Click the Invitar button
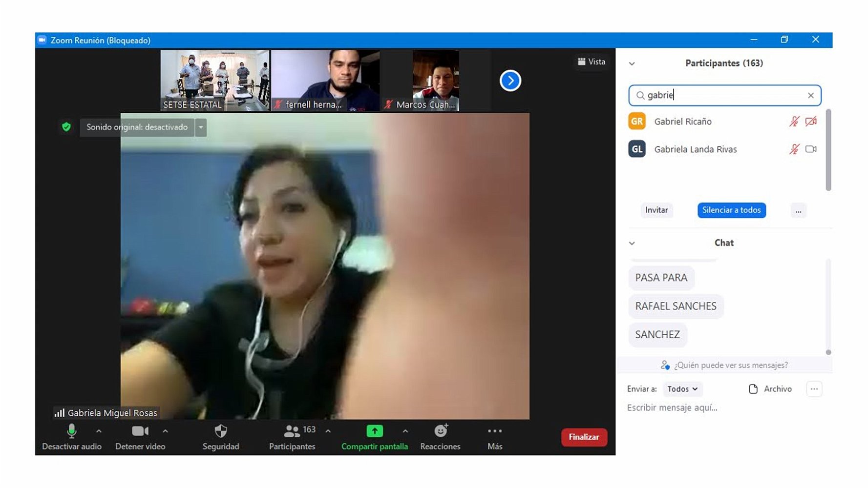 point(656,210)
